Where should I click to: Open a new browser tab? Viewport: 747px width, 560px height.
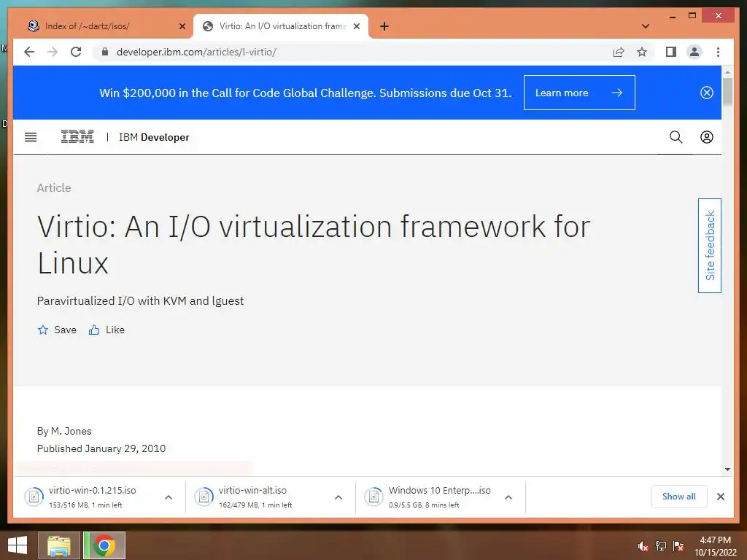tap(384, 26)
